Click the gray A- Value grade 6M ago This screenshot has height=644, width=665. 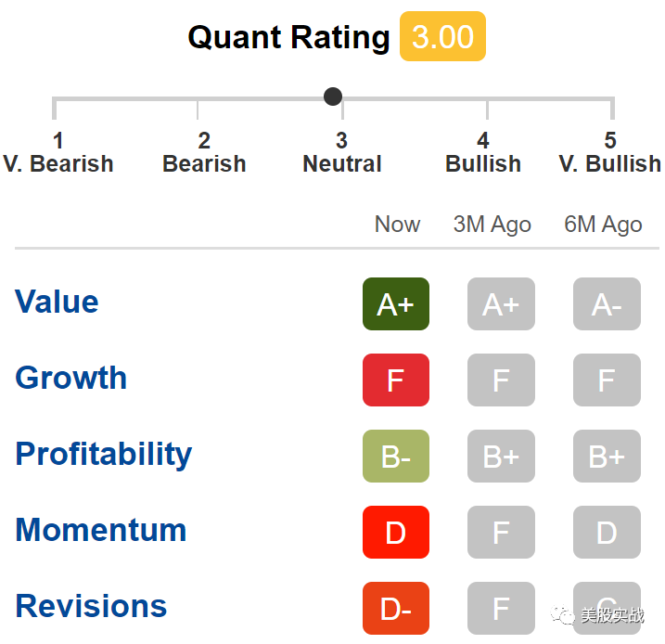click(607, 303)
